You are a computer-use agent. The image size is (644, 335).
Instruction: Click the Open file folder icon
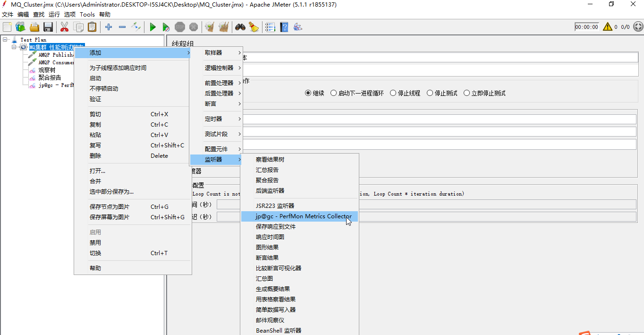click(x=34, y=27)
